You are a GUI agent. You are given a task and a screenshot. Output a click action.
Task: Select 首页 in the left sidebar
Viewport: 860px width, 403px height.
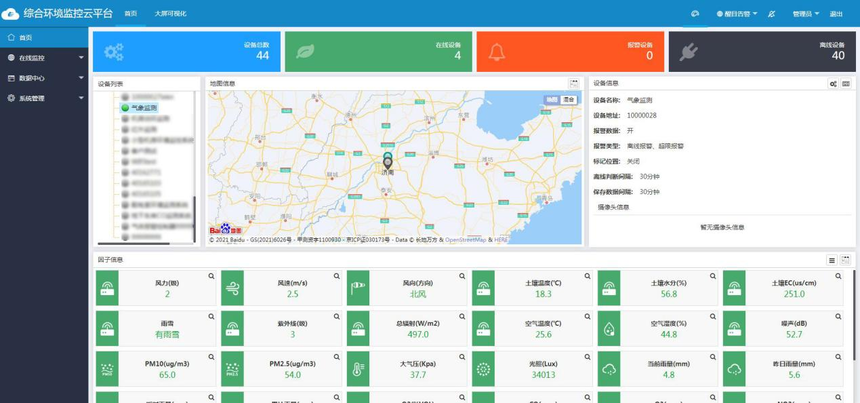pos(44,38)
